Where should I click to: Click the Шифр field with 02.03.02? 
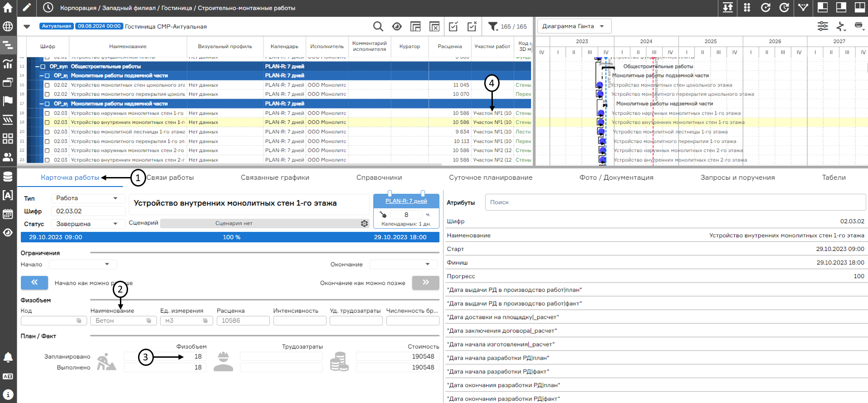88,211
